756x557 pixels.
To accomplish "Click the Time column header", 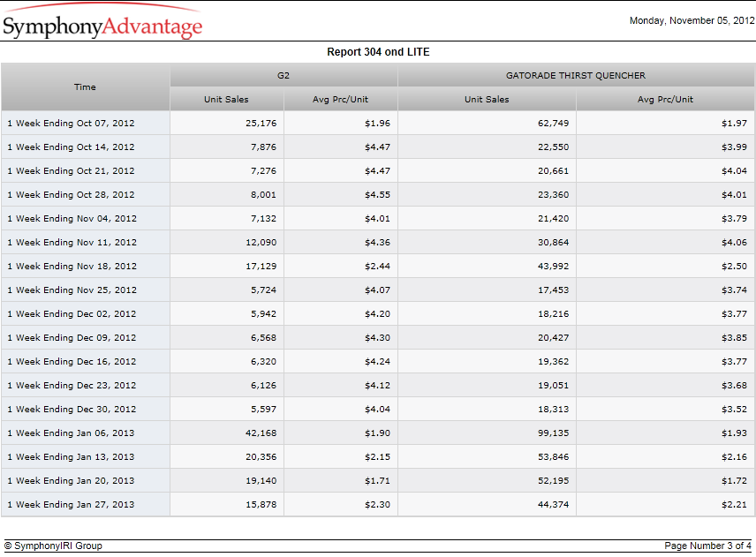I will [86, 87].
